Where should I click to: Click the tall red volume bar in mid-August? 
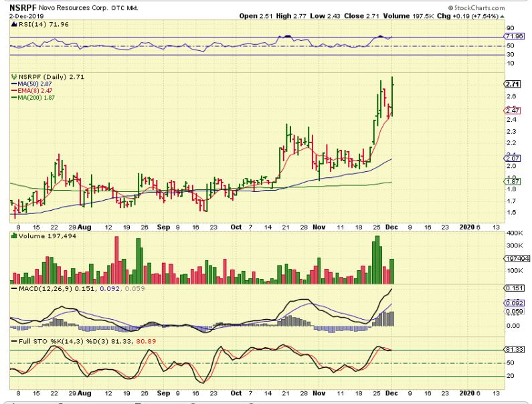pyautogui.click(x=116, y=260)
